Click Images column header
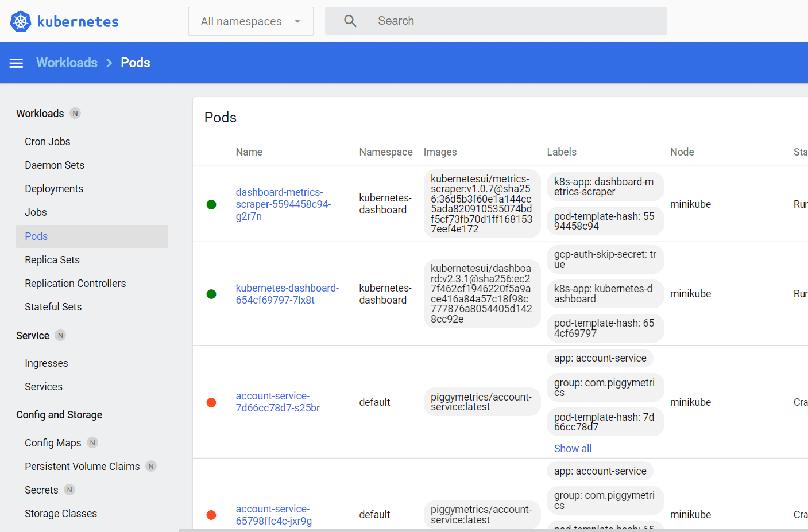808x532 pixels. point(440,152)
